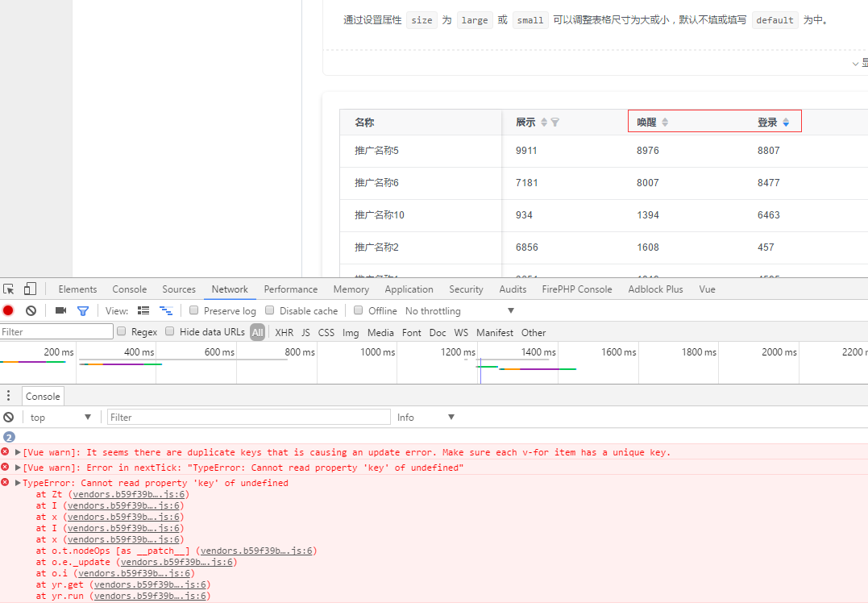Toggle the device toolbar icon

29,289
